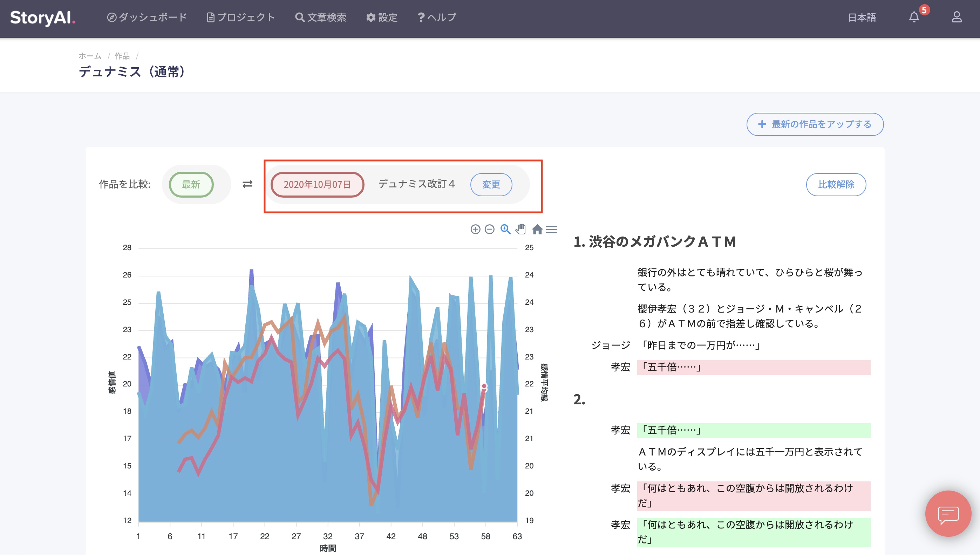The height and width of the screenshot is (555, 980).
Task: Select the 2020年10月07日 date chip
Action: coord(317,185)
